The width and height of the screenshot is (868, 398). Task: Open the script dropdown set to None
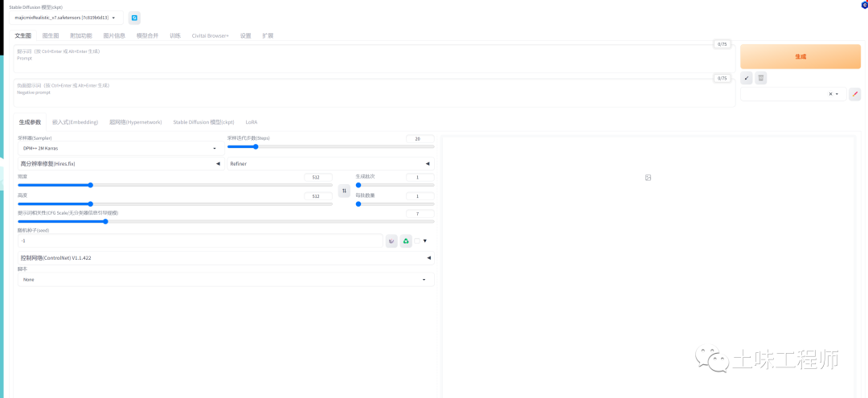225,280
